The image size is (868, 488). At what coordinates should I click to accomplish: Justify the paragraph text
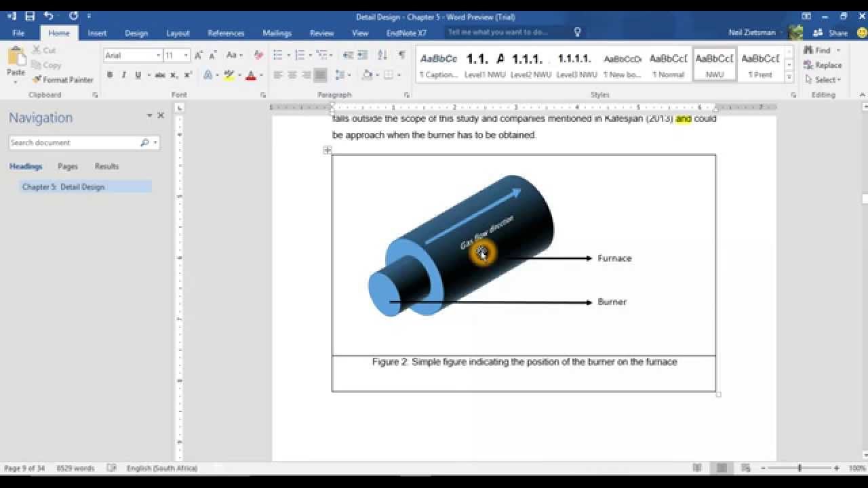(321, 75)
